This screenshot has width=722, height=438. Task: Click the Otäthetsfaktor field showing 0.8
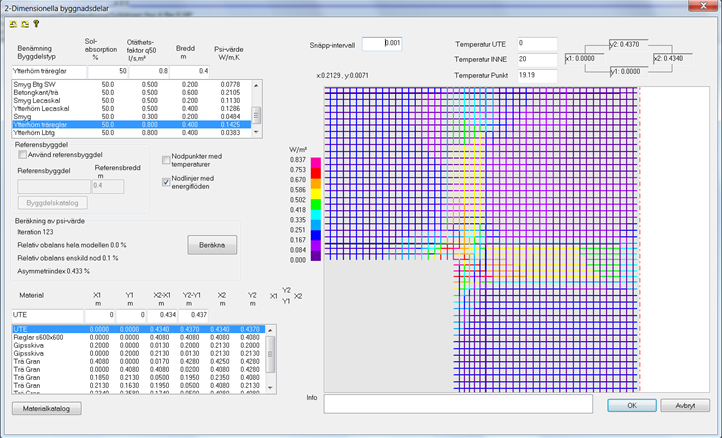click(149, 71)
